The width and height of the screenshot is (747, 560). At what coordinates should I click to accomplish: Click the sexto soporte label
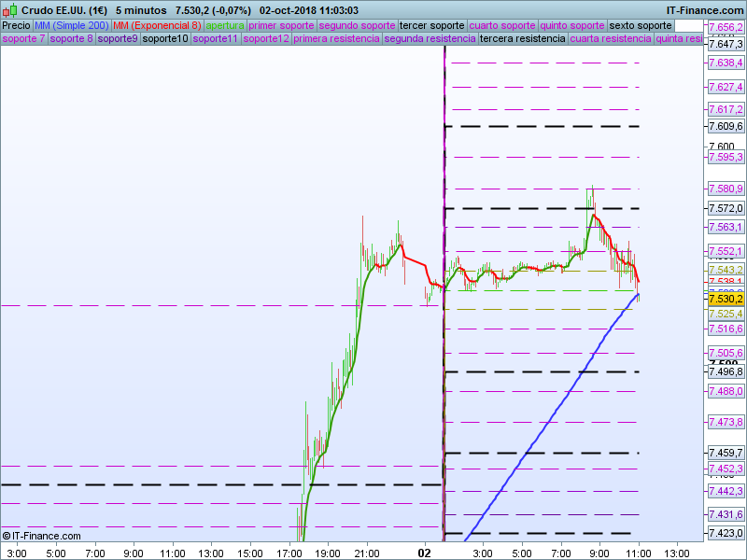[641, 26]
